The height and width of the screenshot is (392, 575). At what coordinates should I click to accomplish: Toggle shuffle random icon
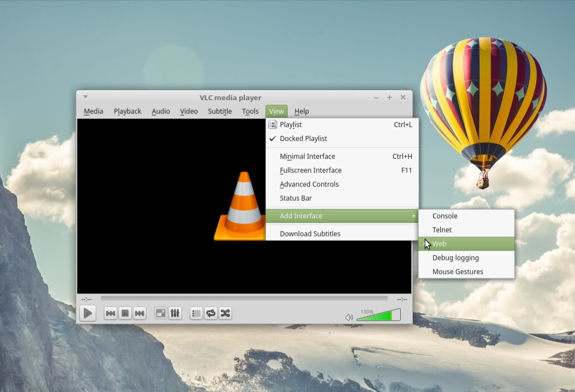225,313
